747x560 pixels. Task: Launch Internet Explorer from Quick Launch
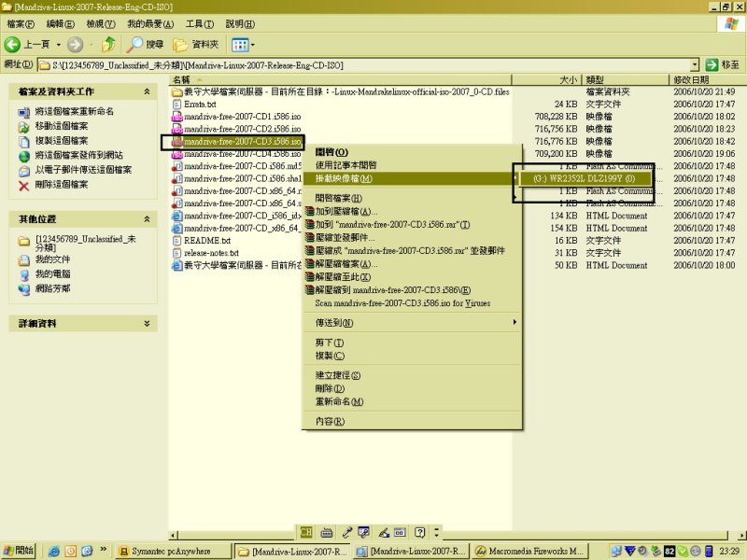pos(54,551)
